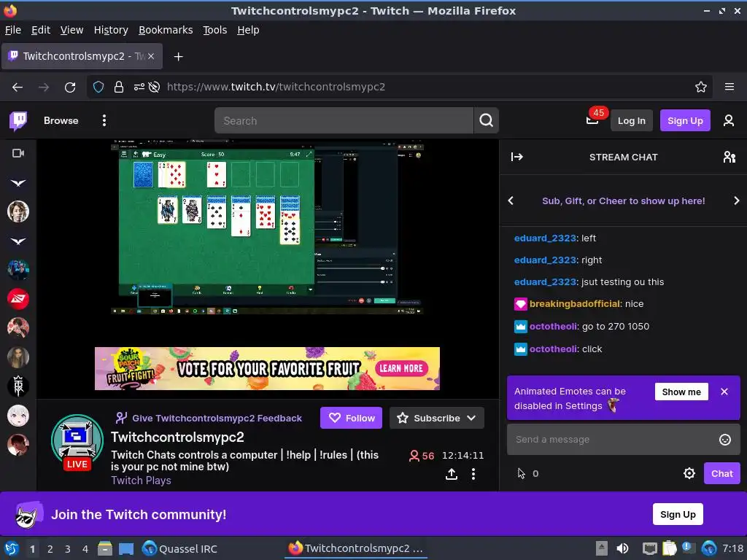The width and height of the screenshot is (747, 560).
Task: Click the header Sign Up button
Action: coord(684,120)
